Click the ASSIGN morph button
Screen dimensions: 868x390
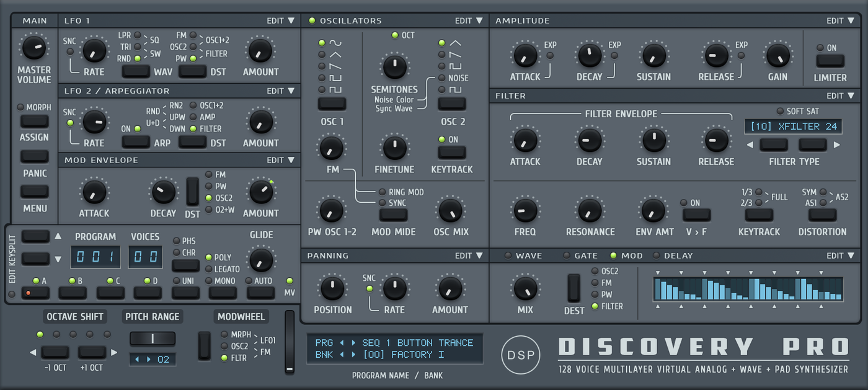click(34, 120)
